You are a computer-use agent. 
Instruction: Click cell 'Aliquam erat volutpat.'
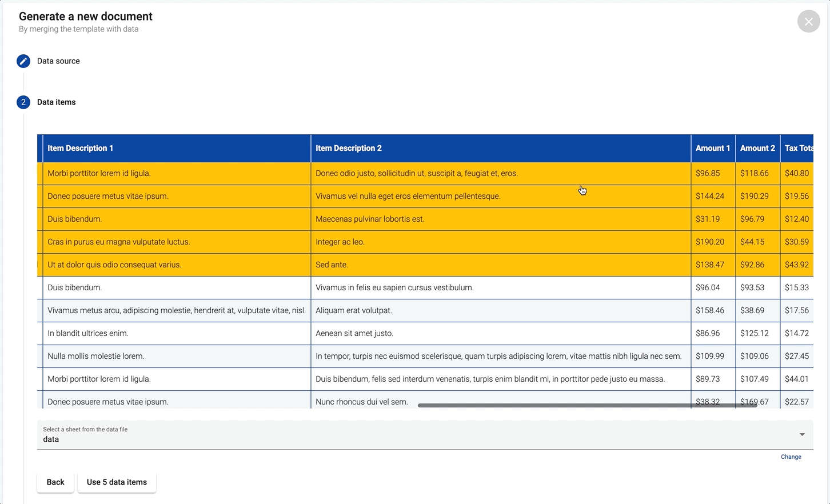[501, 311]
